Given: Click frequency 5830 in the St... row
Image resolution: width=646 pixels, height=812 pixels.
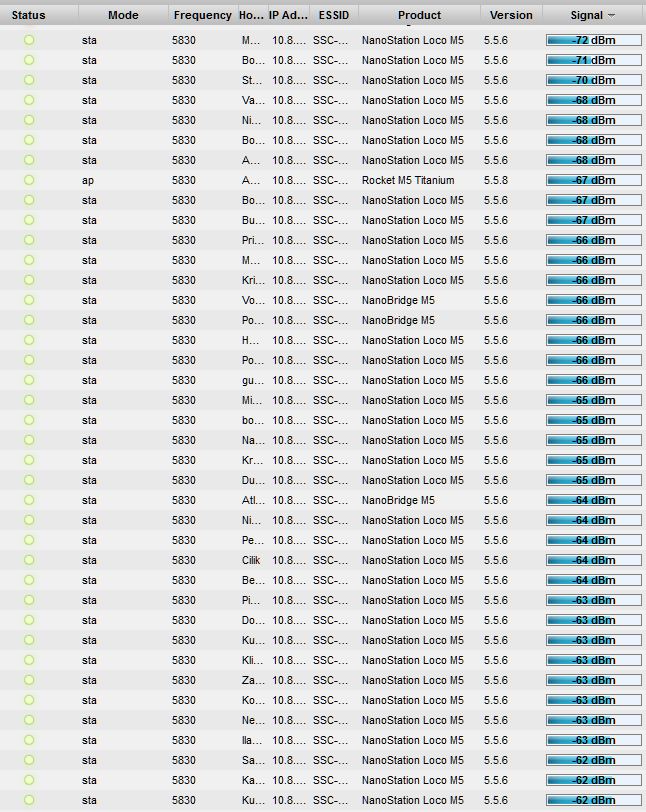Looking at the screenshot, I should click(x=184, y=80).
